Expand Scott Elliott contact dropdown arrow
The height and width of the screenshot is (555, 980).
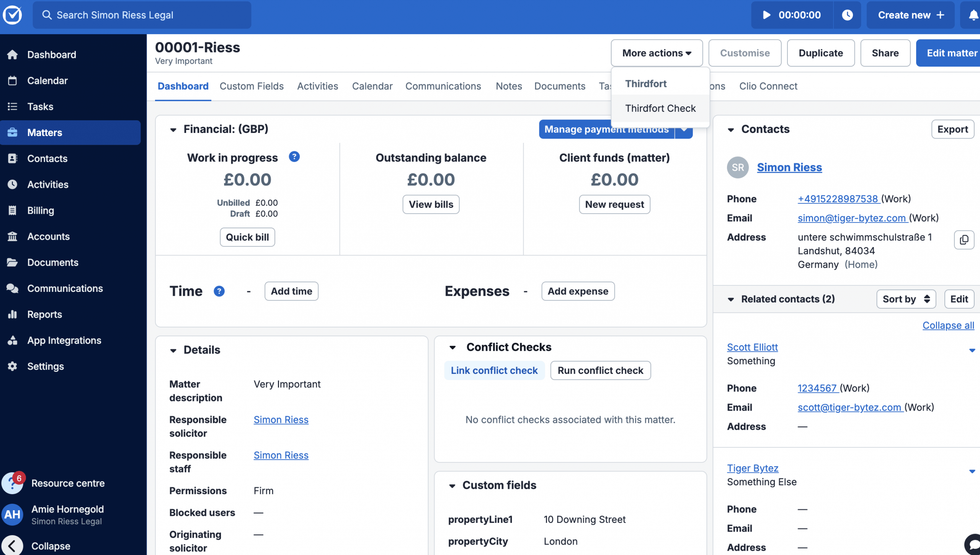972,350
